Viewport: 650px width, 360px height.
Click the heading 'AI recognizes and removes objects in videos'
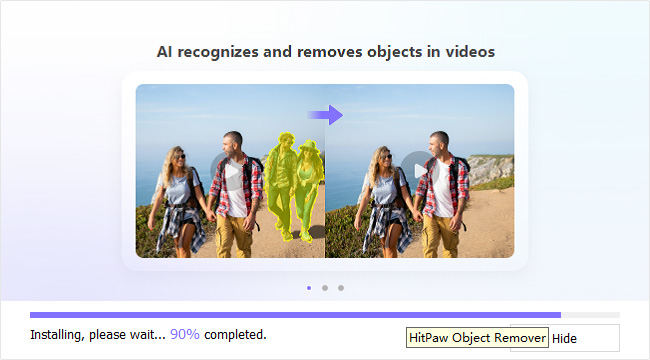tap(326, 52)
